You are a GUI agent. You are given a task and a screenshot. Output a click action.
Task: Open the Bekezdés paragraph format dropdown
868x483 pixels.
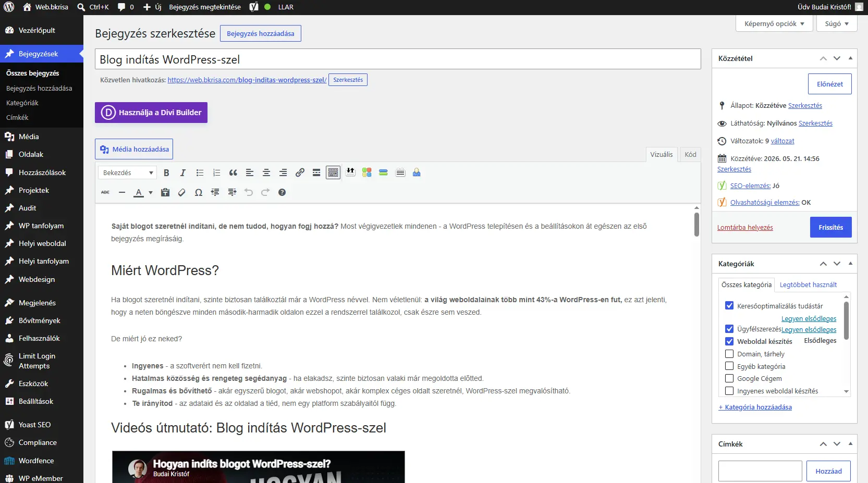[128, 172]
